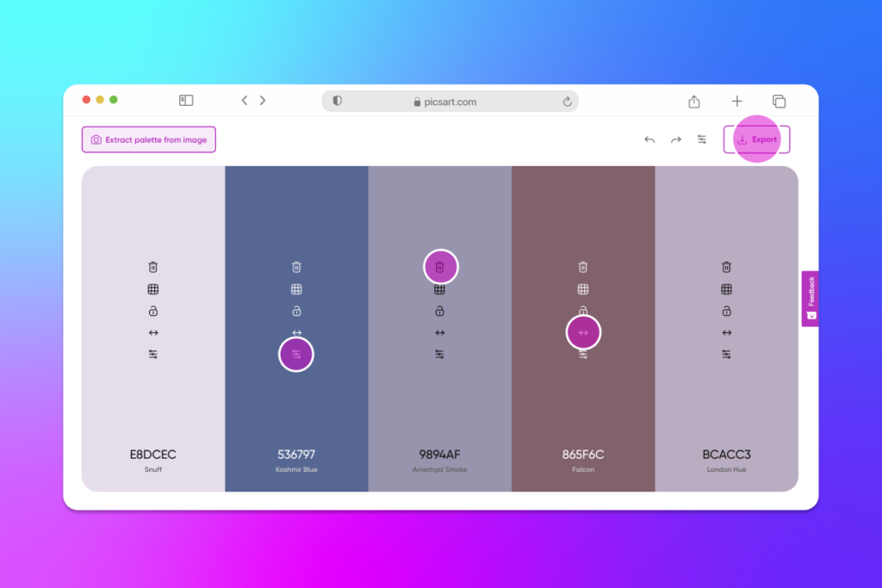Adjust the Falcon color via its sliders icon
Screen dimensions: 882x588
(583, 353)
